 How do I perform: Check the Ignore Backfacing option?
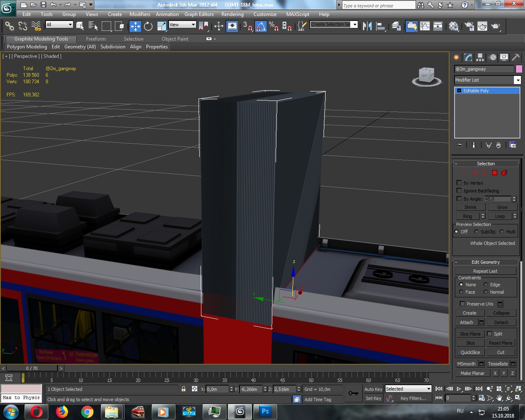point(459,191)
